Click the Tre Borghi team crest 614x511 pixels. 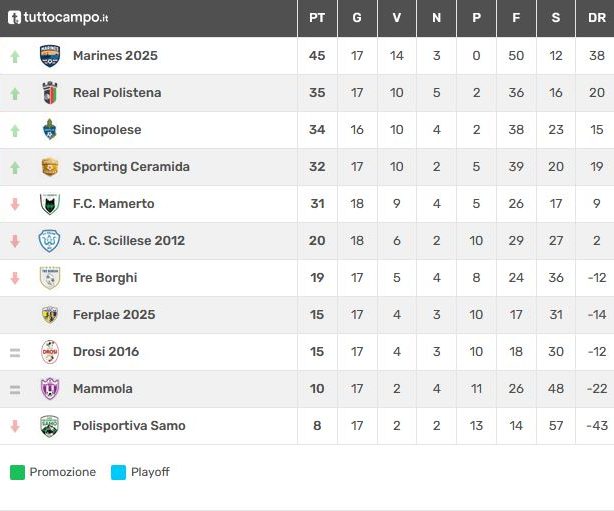tap(49, 278)
